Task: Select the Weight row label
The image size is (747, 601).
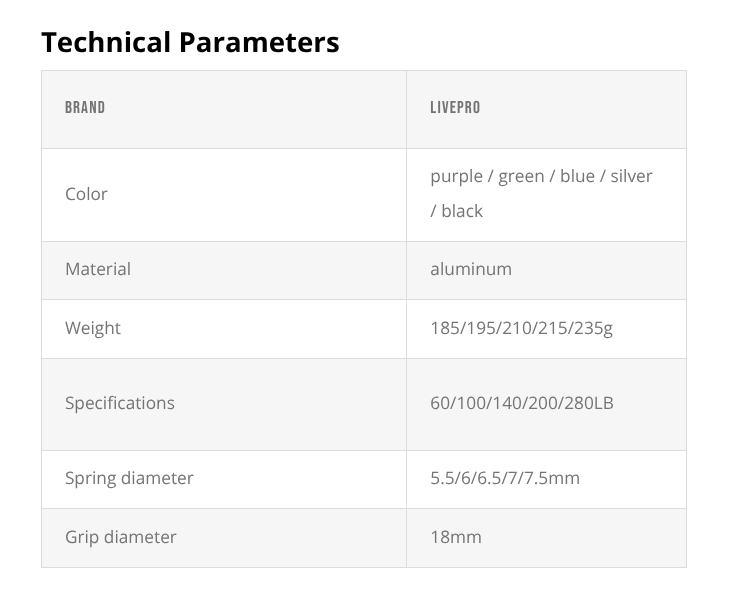Action: tap(93, 328)
